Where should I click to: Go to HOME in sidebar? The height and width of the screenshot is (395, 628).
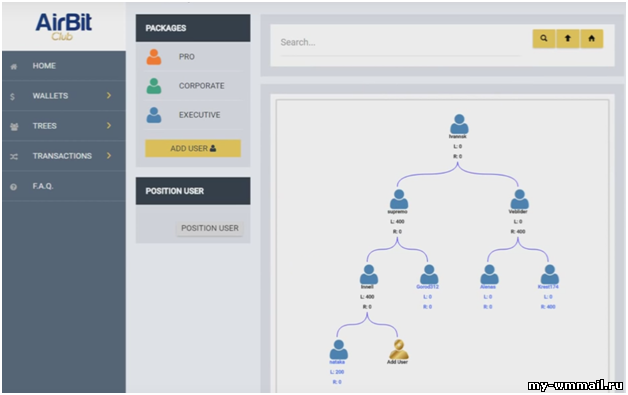tap(64, 66)
